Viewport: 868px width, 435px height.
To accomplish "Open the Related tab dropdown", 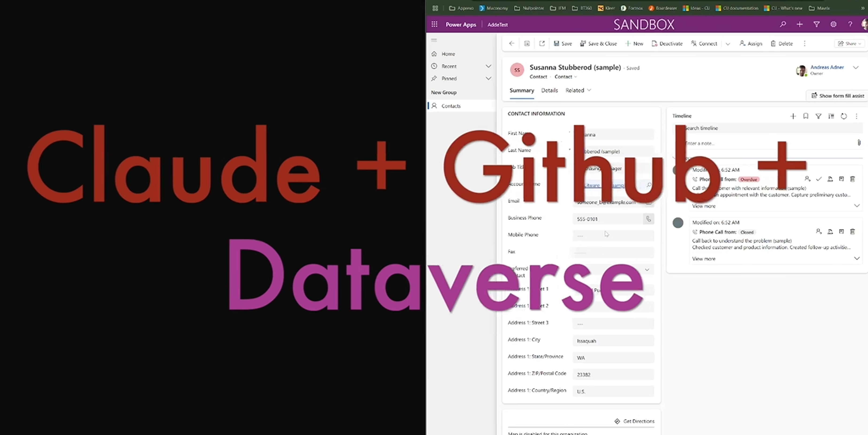I will click(x=578, y=90).
